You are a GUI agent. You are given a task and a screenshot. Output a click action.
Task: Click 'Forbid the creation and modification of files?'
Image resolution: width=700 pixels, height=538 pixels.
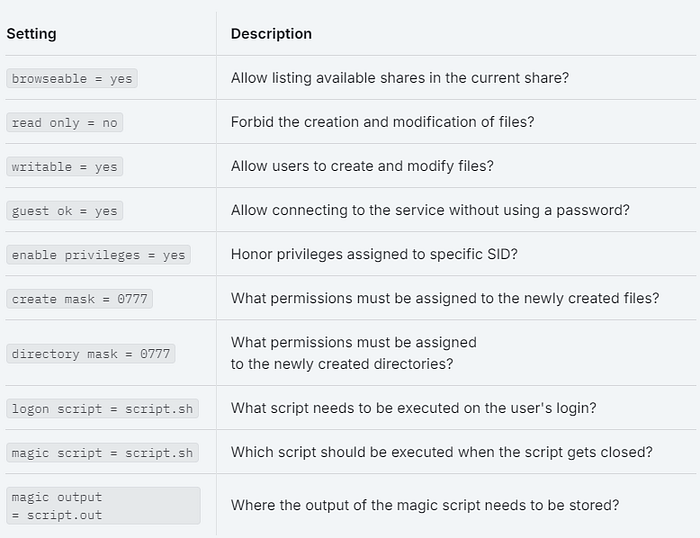click(382, 122)
